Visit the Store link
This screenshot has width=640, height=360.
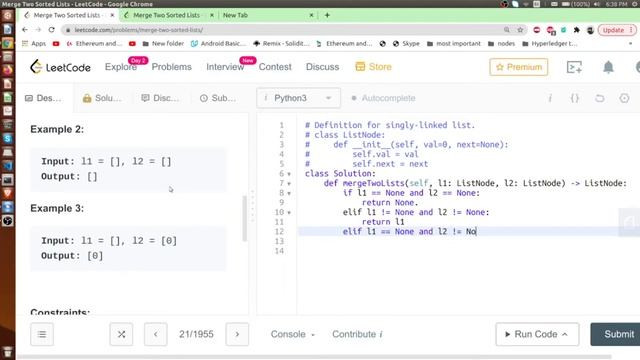[373, 67]
